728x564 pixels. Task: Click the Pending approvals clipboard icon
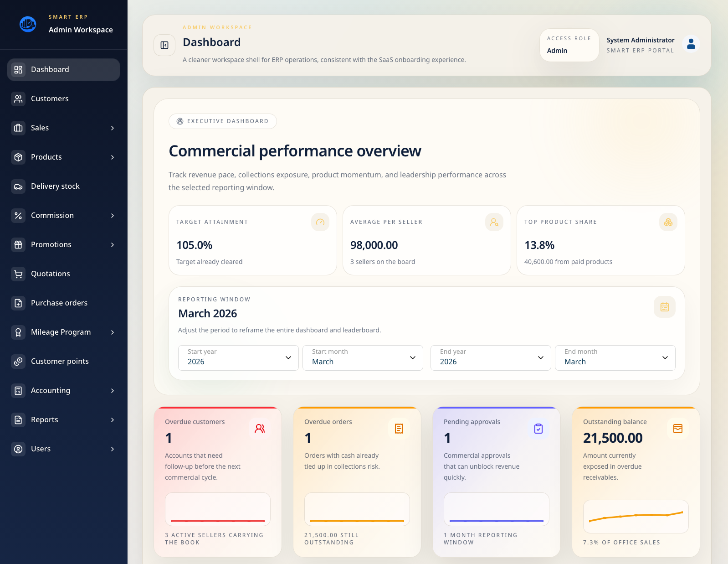point(538,429)
